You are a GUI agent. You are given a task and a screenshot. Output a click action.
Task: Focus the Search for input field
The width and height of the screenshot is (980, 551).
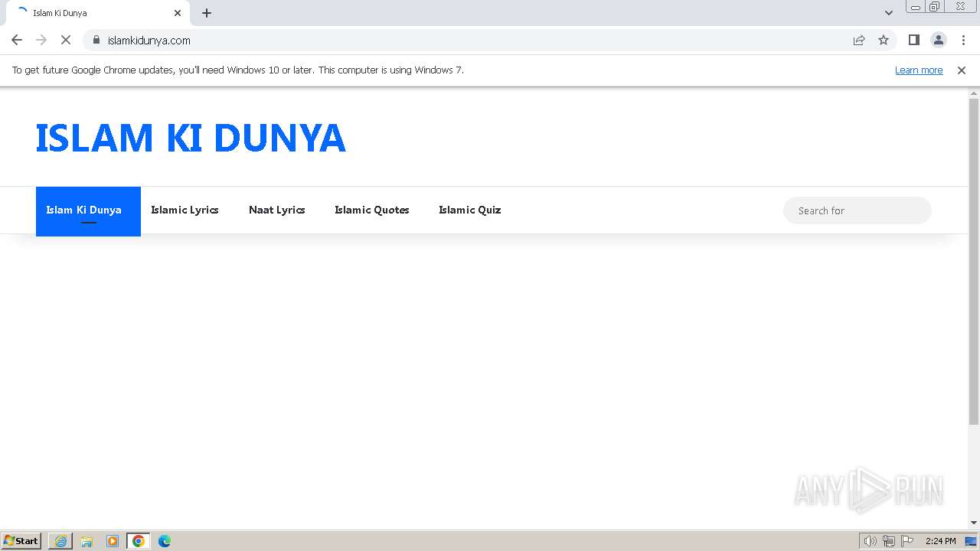point(857,210)
